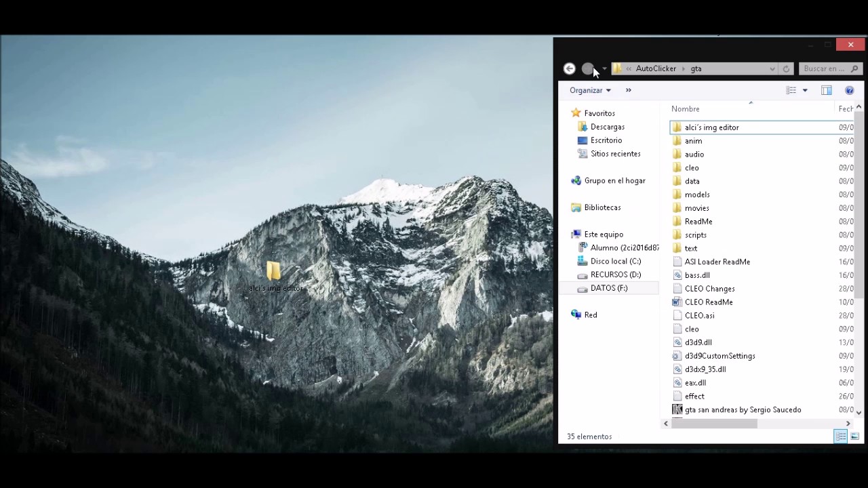This screenshot has width=868, height=488.
Task: Open the Organizar menu
Action: (590, 90)
